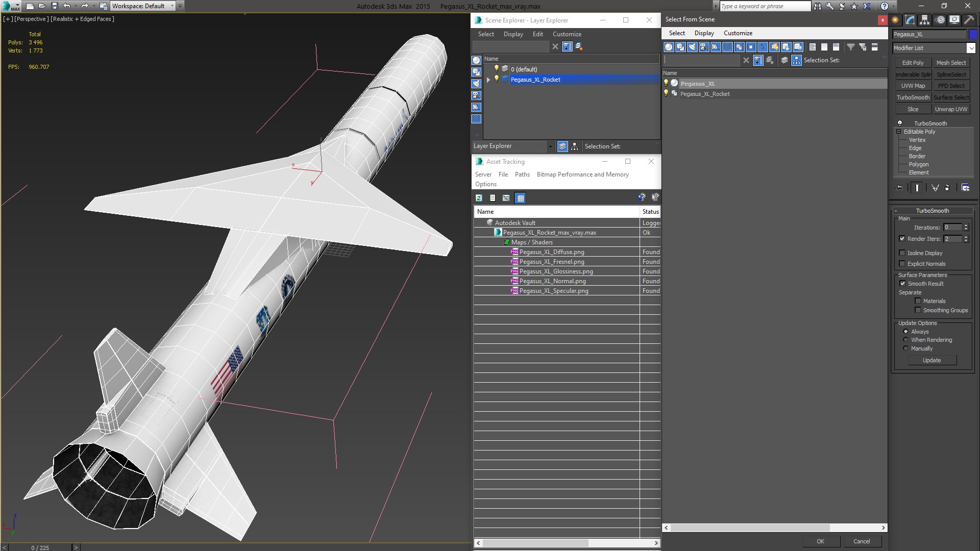
Task: Increase Render Iters spinner value
Action: point(966,237)
